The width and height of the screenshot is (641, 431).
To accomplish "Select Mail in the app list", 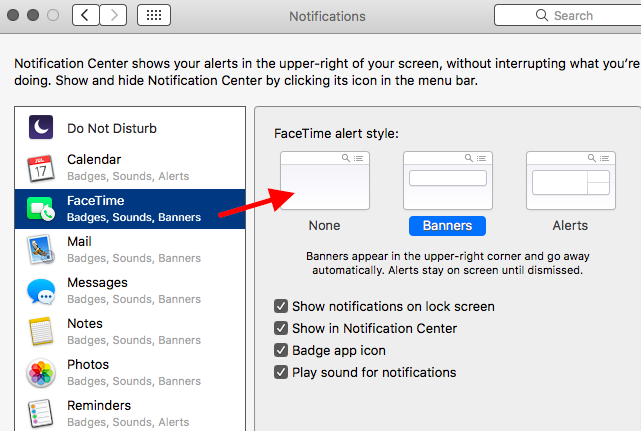I will [x=130, y=249].
